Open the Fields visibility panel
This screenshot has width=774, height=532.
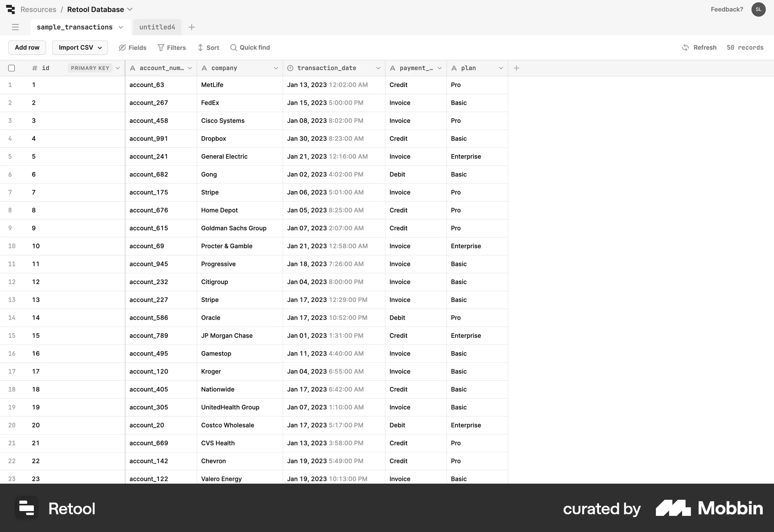(132, 47)
